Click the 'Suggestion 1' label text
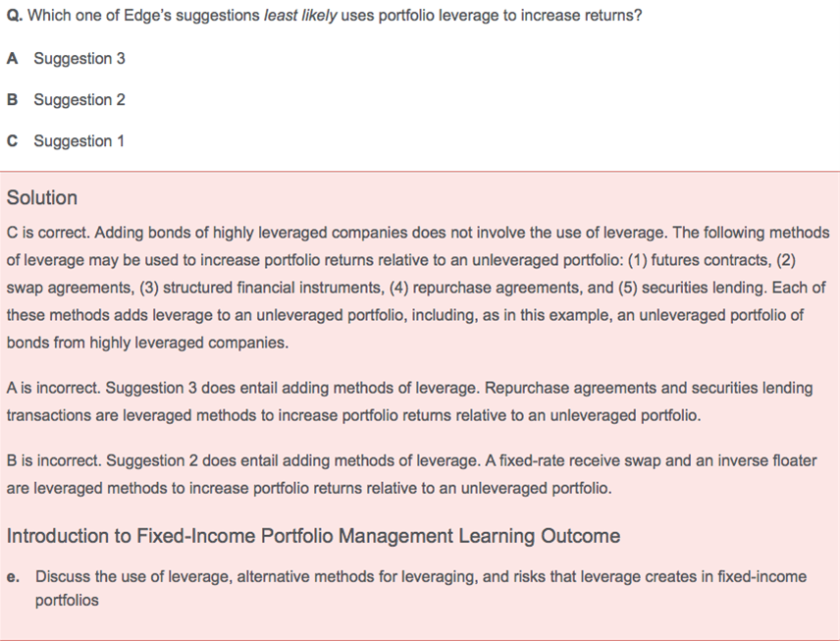This screenshot has height=641, width=840. click(79, 141)
